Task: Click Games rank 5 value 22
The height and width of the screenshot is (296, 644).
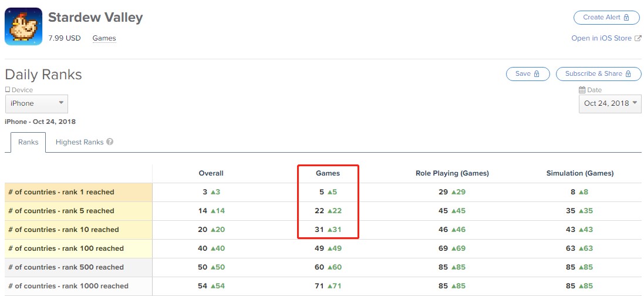Action: tap(319, 211)
